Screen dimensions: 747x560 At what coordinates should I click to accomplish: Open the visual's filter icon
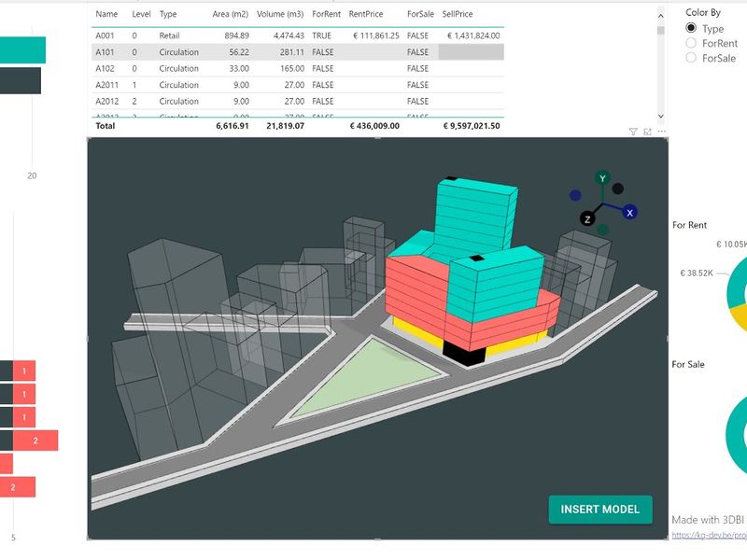[x=633, y=133]
